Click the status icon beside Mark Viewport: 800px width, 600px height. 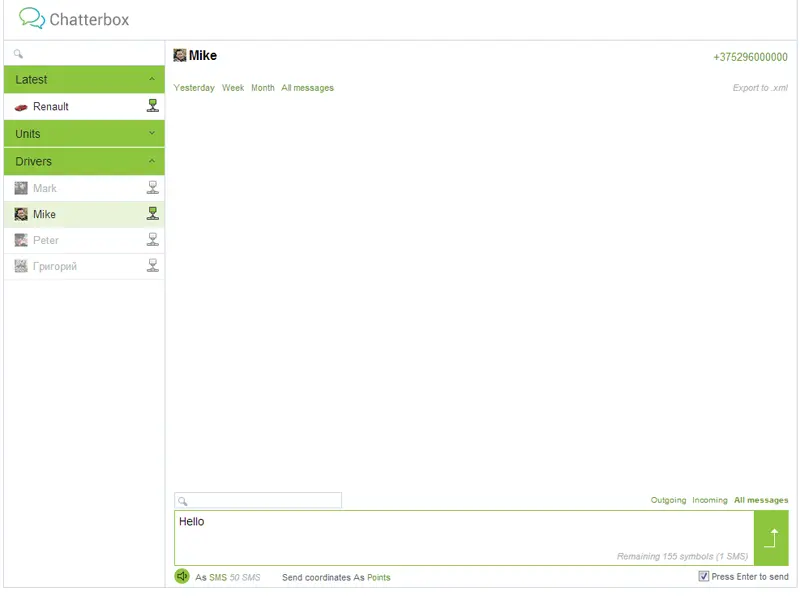[153, 187]
